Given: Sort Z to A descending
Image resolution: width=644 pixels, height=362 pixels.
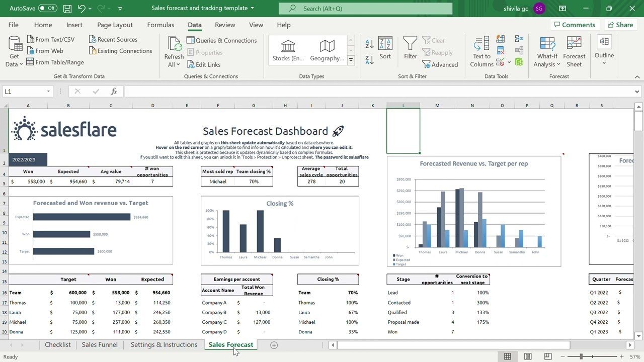Looking at the screenshot, I should (x=369, y=60).
